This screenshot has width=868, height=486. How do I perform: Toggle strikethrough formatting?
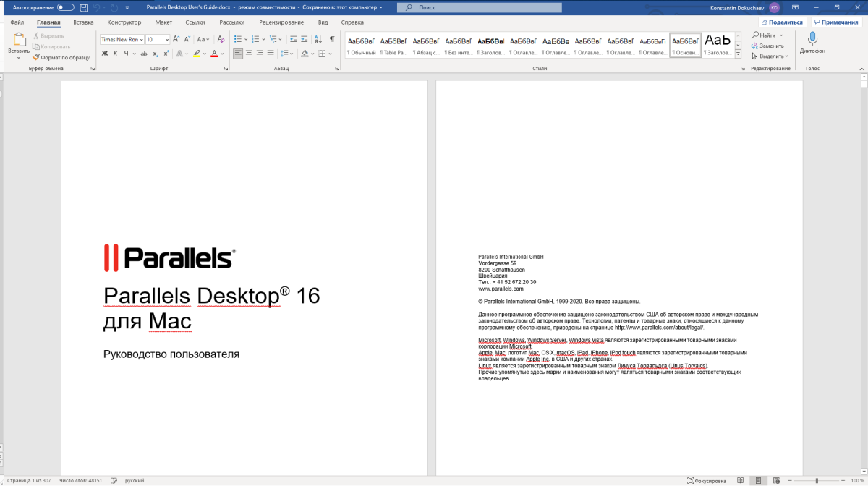(145, 54)
